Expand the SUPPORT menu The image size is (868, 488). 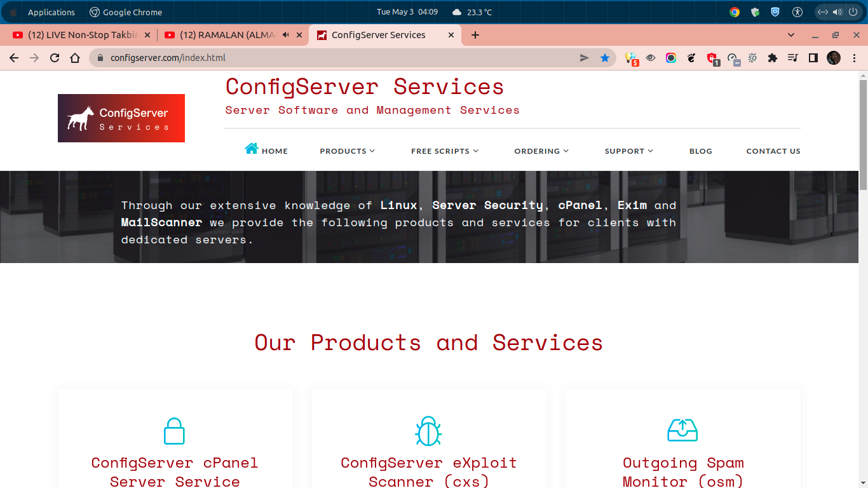[x=629, y=151]
